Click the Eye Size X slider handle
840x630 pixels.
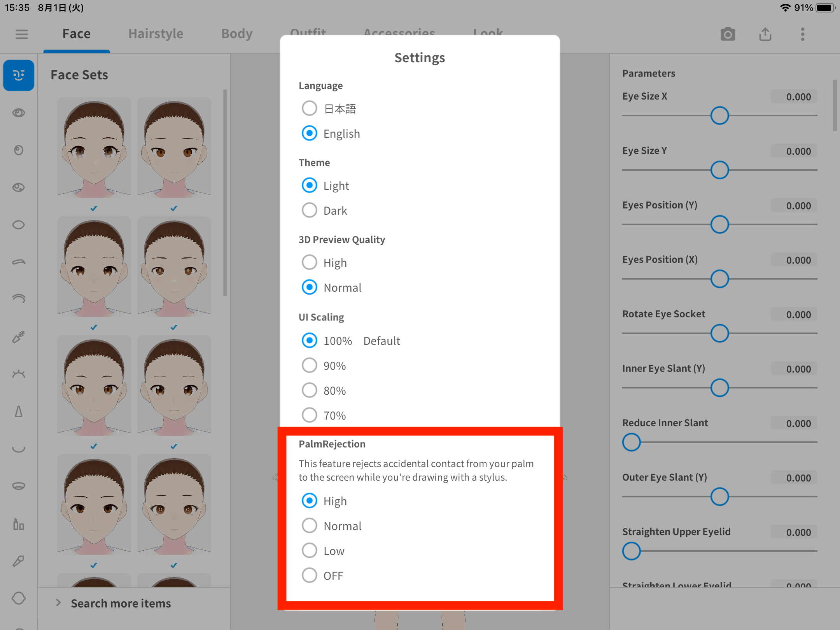tap(719, 115)
